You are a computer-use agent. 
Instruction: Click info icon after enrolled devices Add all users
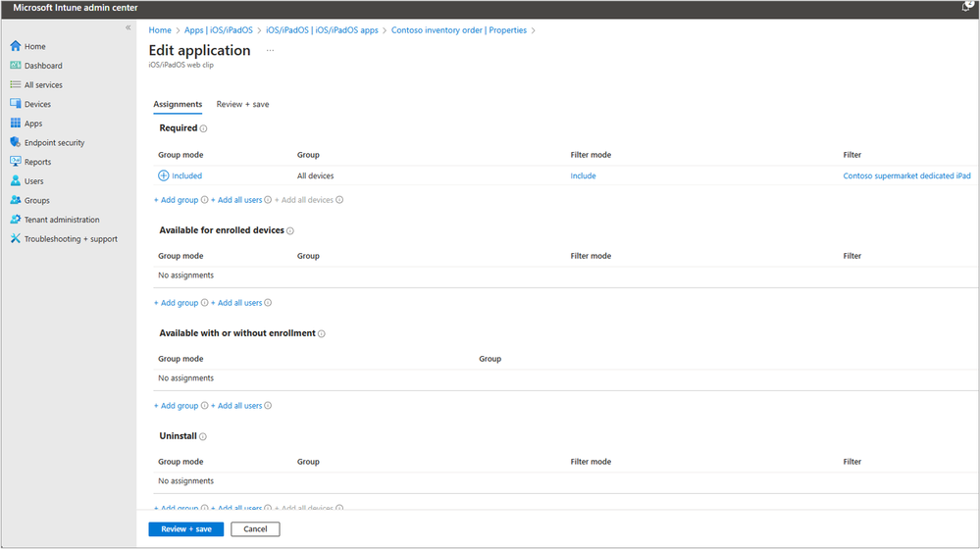pos(268,303)
